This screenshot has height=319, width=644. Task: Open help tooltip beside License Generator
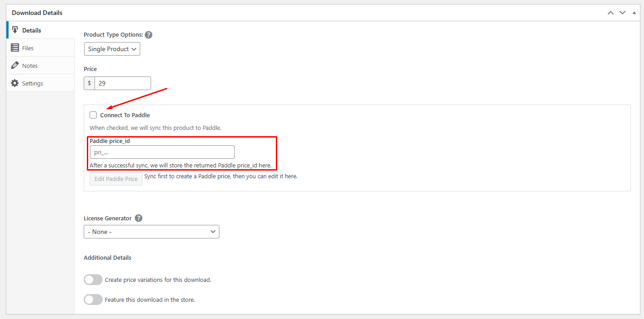138,218
